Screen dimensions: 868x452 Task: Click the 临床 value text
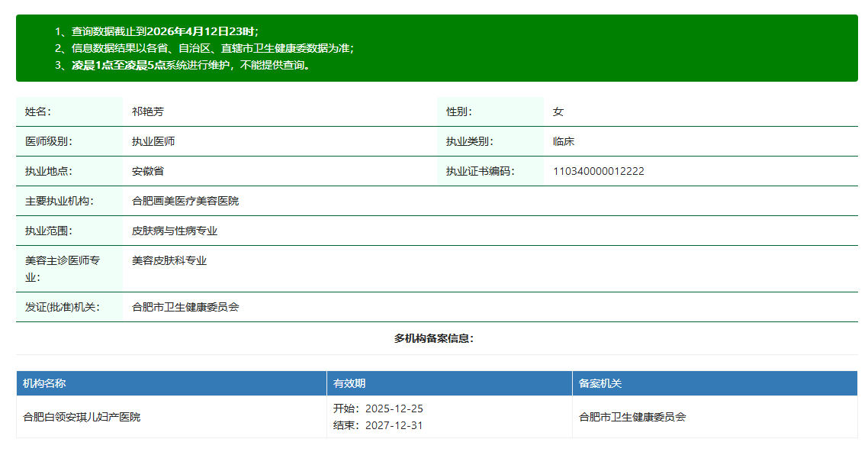pos(563,141)
